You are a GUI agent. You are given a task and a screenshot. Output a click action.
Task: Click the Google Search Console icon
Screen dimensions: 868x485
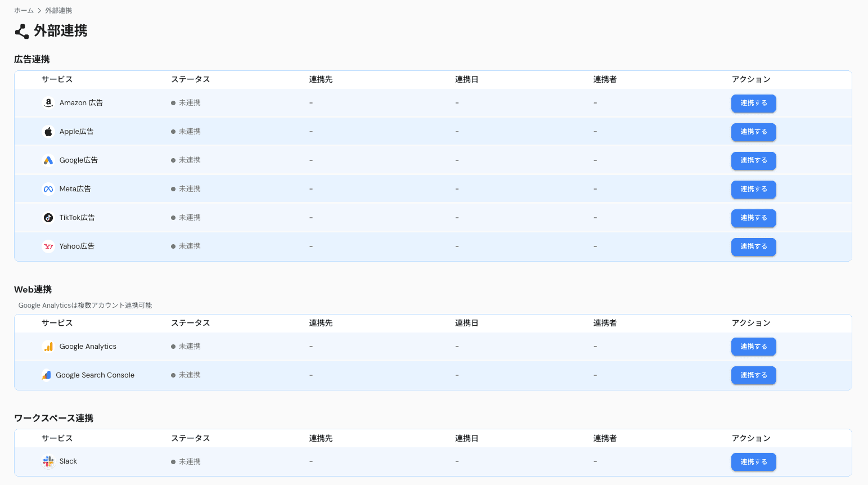click(47, 375)
